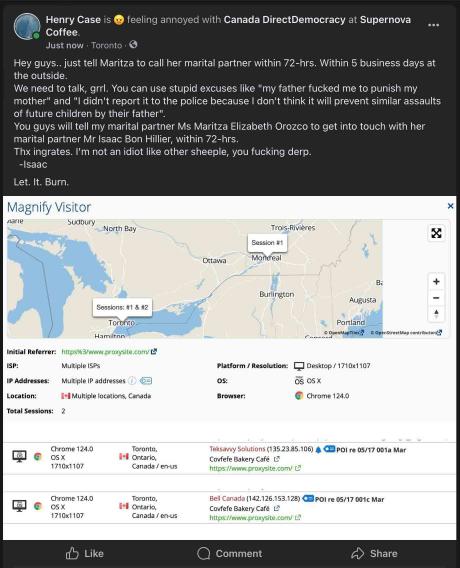Open the public globe privacy icon
This screenshot has height=568, width=460.
click(x=133, y=45)
